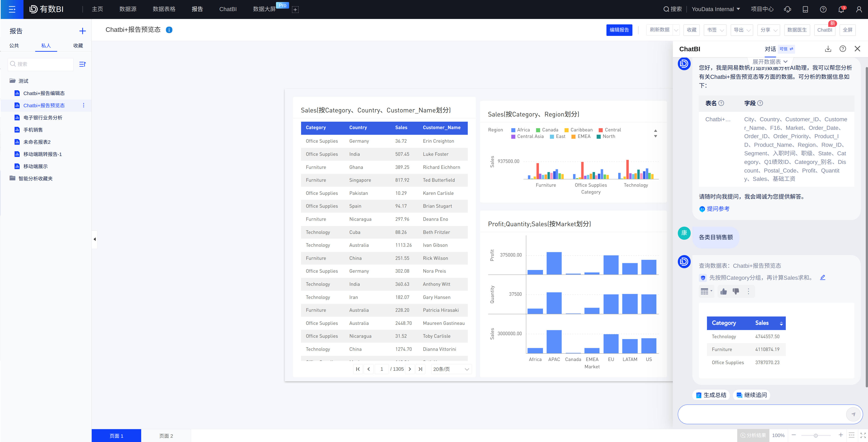
Task: Switch to the 页面 2 tab
Action: (x=166, y=436)
